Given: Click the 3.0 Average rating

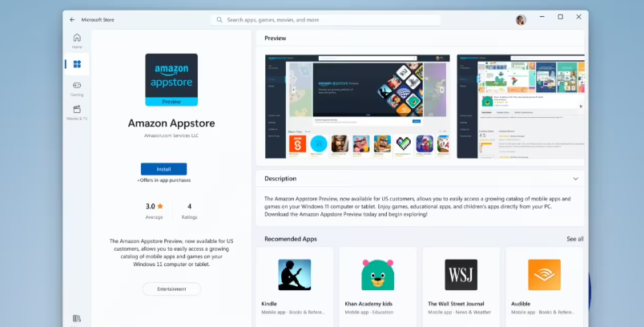Looking at the screenshot, I should [154, 211].
